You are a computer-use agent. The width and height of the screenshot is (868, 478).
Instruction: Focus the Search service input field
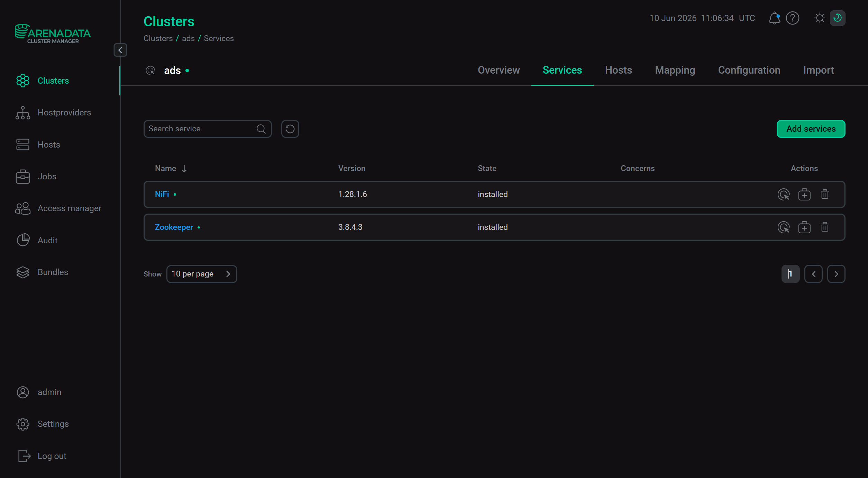coord(208,129)
